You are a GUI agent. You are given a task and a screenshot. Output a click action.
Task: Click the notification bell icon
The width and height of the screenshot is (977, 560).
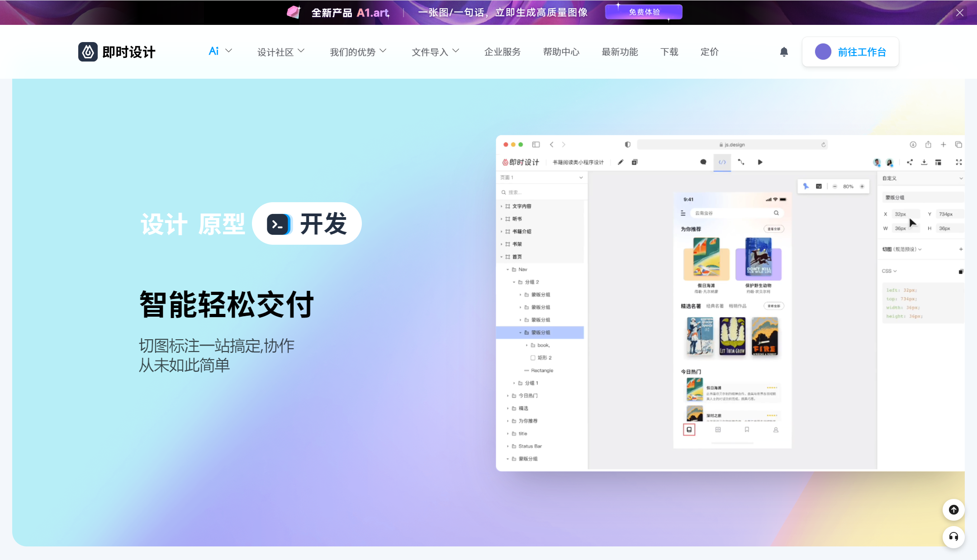(x=783, y=52)
